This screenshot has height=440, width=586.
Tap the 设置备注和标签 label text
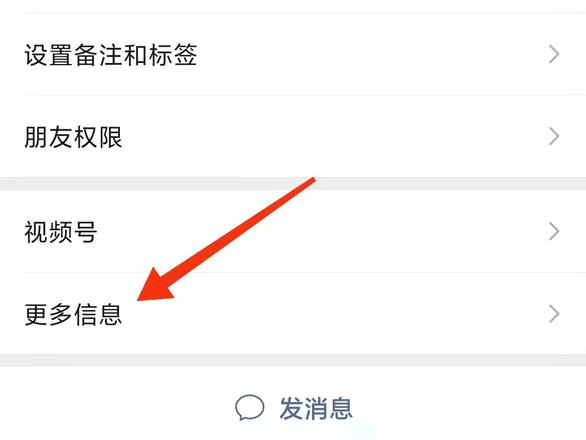[x=111, y=55]
